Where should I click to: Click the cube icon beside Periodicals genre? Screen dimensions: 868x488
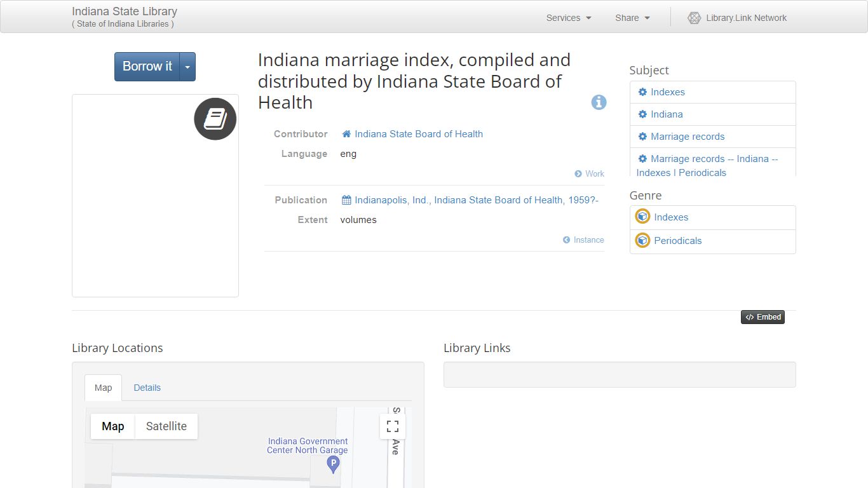point(642,240)
